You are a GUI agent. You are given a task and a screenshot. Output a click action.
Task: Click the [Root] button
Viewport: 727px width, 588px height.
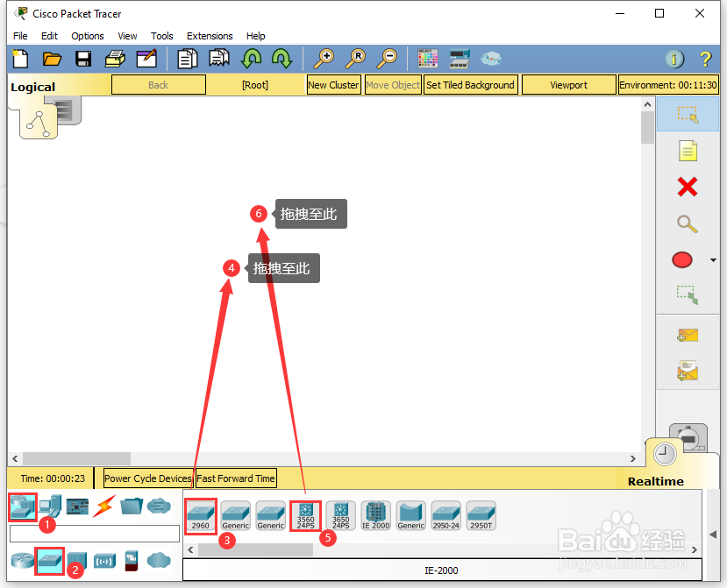tap(255, 85)
